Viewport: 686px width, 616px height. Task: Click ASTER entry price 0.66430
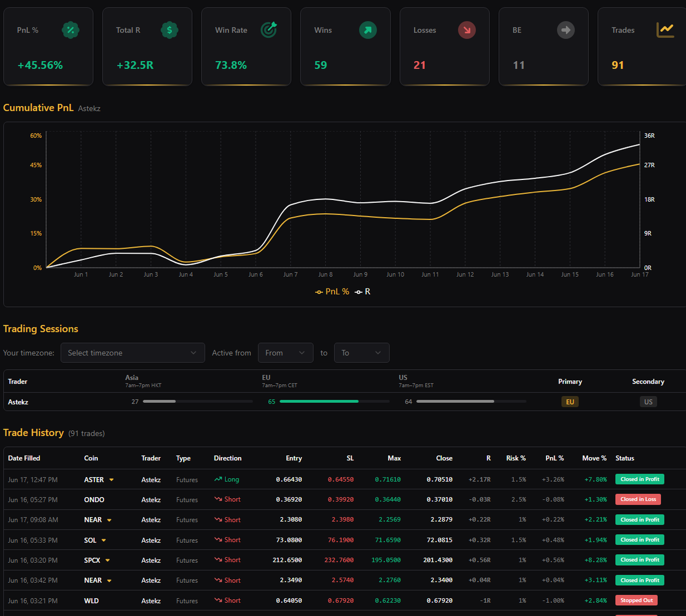pos(289,480)
